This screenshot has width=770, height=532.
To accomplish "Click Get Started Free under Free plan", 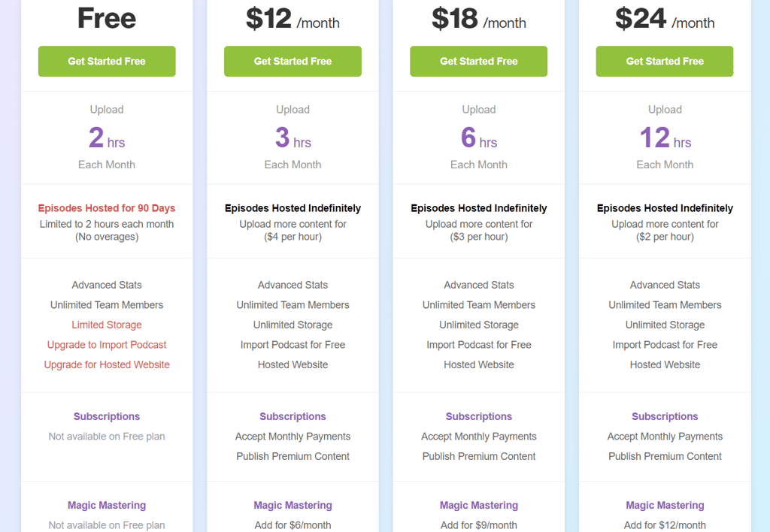I will [x=107, y=62].
